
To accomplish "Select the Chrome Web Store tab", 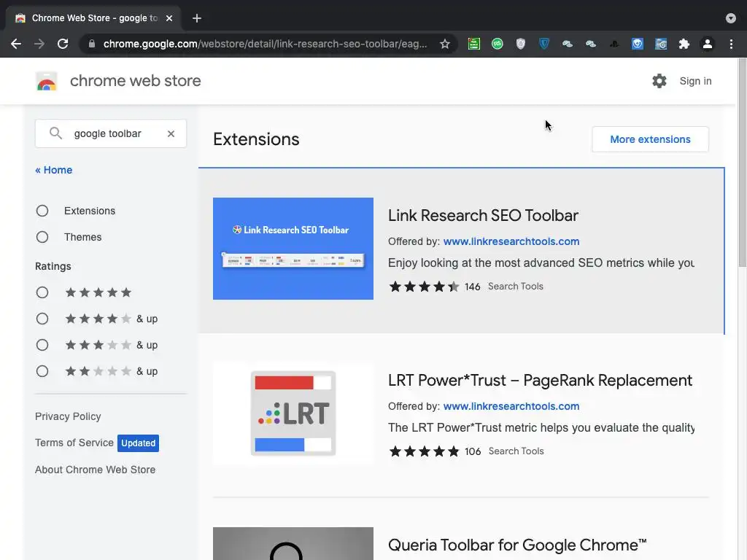I will 93,18.
